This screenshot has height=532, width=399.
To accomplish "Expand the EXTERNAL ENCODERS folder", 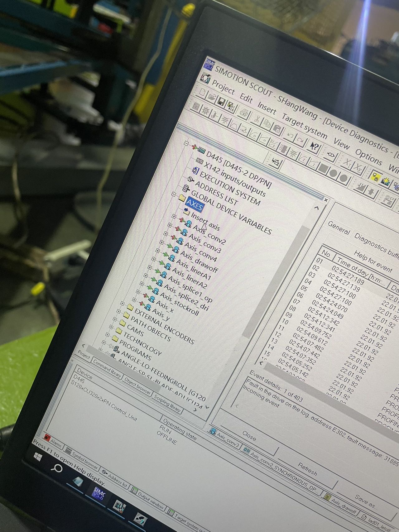I will pyautogui.click(x=123, y=304).
